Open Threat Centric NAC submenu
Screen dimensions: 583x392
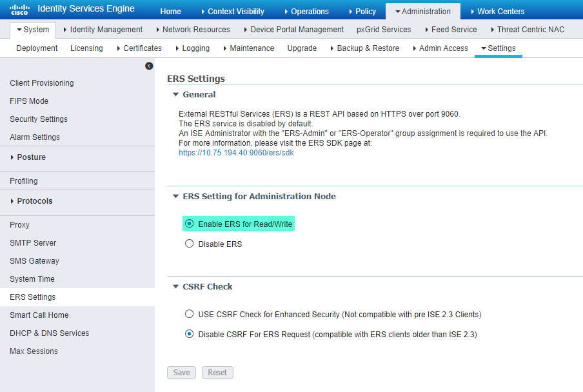(x=528, y=30)
